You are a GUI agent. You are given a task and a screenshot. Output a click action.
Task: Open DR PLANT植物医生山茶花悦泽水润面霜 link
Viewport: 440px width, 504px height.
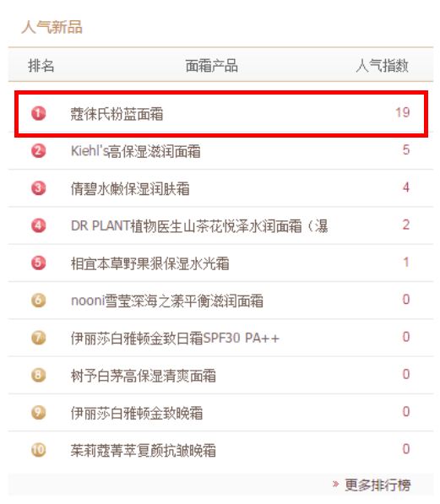(199, 226)
